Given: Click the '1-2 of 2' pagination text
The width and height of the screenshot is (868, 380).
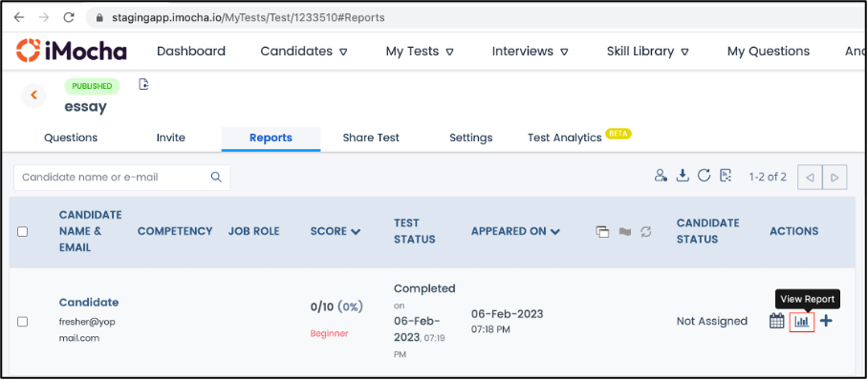Looking at the screenshot, I should [768, 177].
